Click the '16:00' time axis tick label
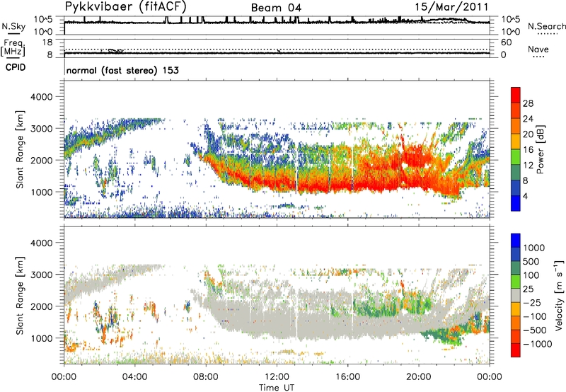 347,377
